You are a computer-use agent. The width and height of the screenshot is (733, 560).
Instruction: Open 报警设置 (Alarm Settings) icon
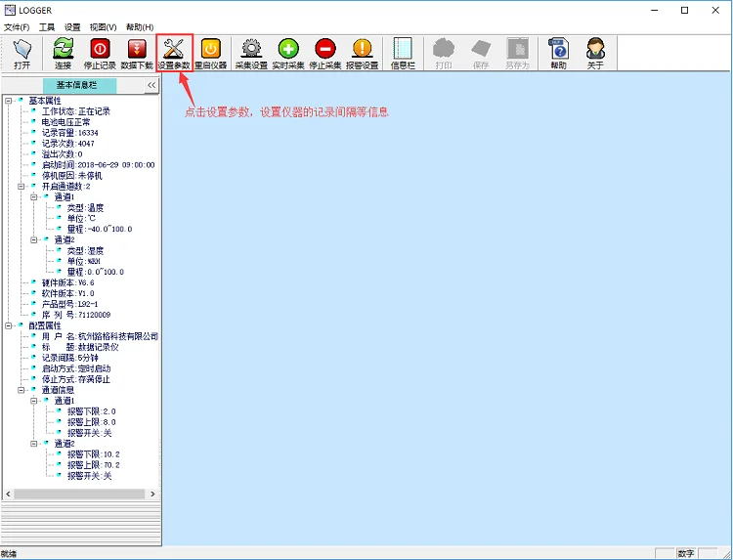tap(363, 54)
